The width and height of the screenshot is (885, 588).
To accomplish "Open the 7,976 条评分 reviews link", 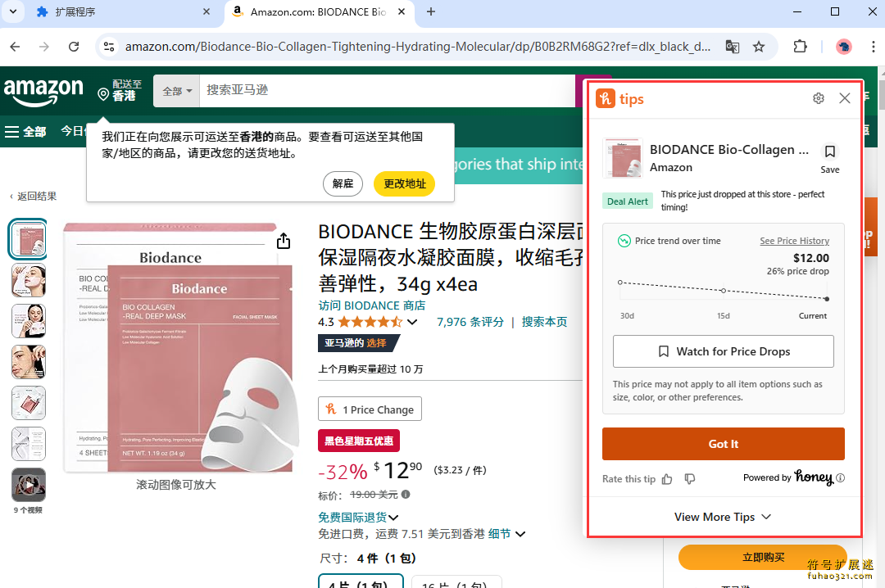I will pyautogui.click(x=470, y=322).
